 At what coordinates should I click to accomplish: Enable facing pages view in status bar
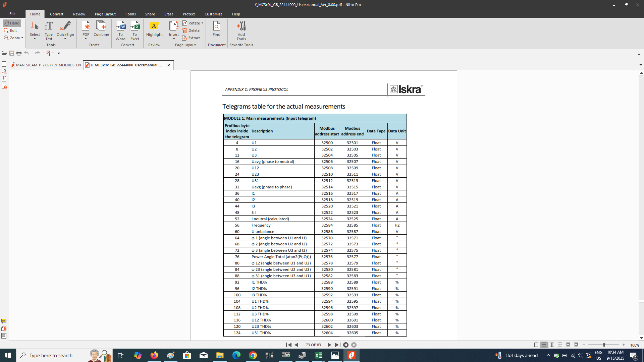(x=552, y=345)
